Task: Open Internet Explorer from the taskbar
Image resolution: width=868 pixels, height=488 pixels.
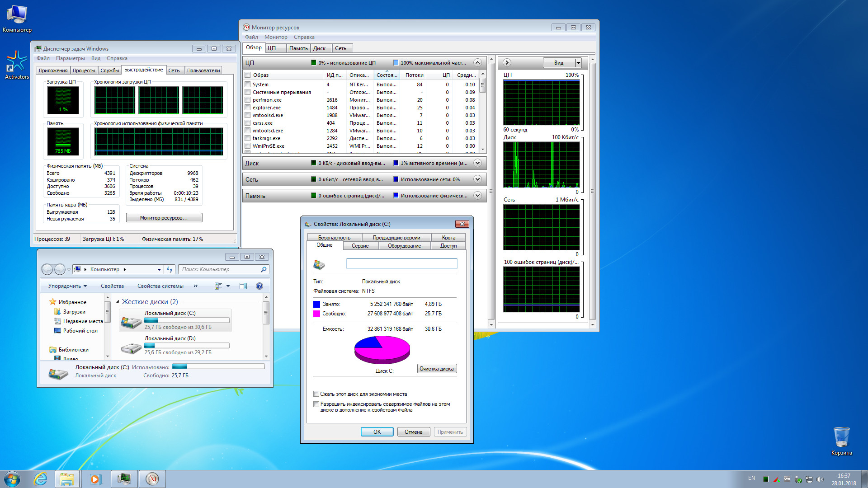Action: pyautogui.click(x=41, y=479)
